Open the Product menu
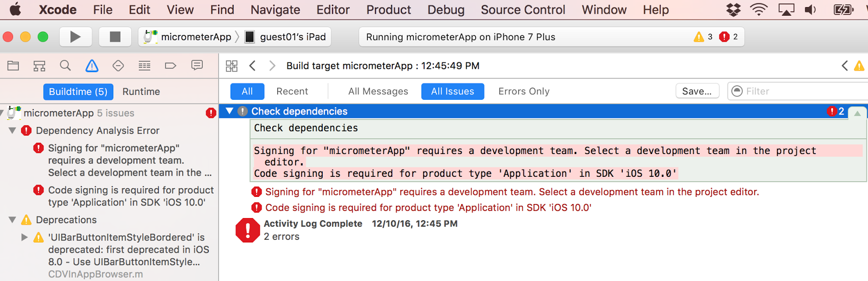This screenshot has height=281, width=868. pos(388,10)
